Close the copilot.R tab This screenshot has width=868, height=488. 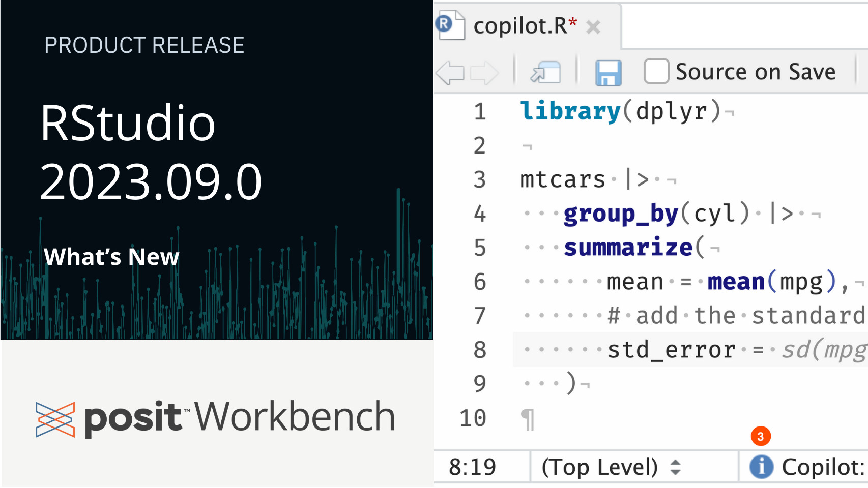[593, 27]
